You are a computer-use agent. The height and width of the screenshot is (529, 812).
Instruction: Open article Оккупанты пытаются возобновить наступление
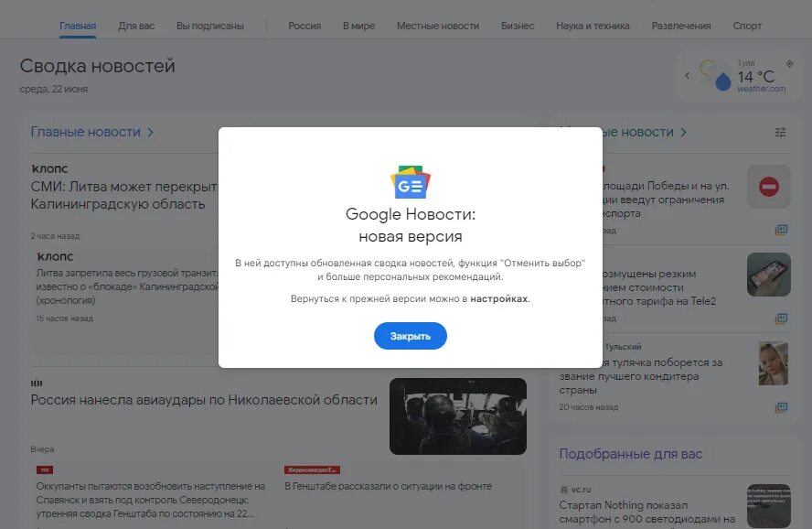pos(151,500)
